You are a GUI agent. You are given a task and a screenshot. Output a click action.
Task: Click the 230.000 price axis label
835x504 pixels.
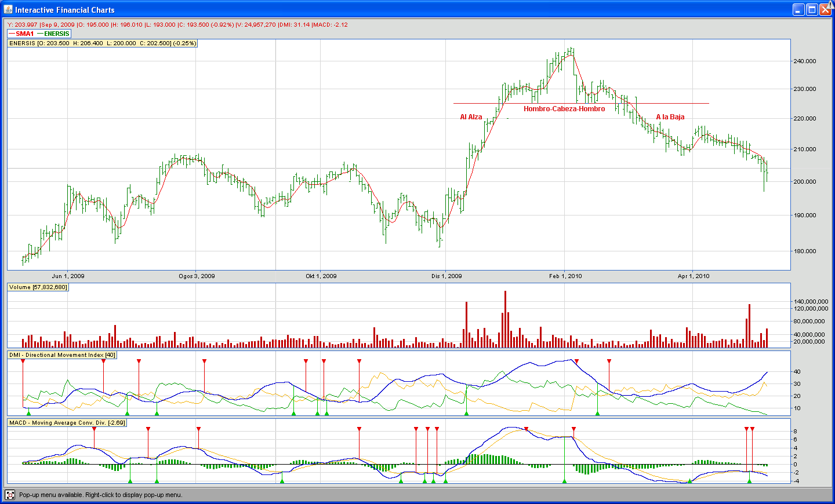coord(805,89)
